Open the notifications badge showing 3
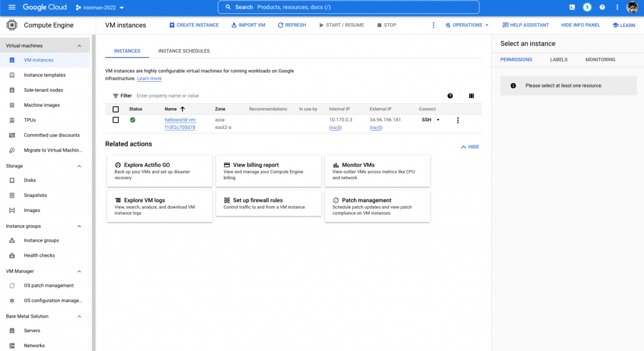644x351 pixels. point(587,7)
